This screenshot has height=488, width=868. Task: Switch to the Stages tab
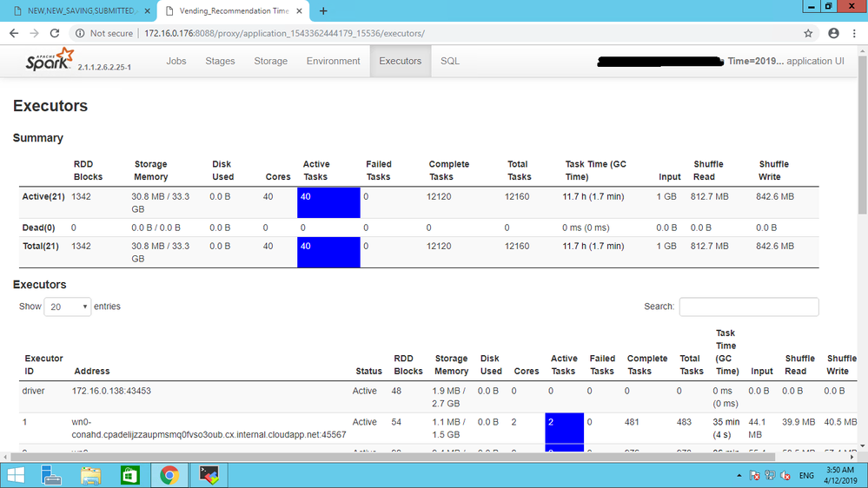point(220,61)
